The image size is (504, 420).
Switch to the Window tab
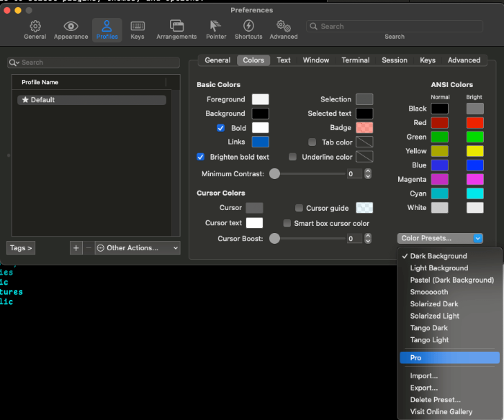316,60
